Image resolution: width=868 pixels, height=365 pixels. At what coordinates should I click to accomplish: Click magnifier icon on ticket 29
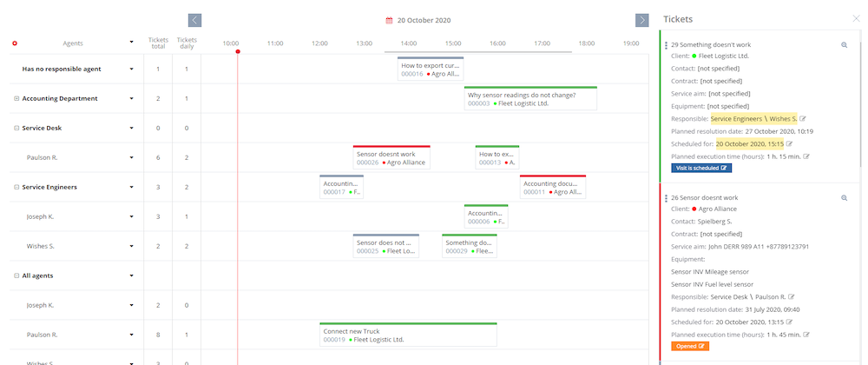click(x=844, y=44)
